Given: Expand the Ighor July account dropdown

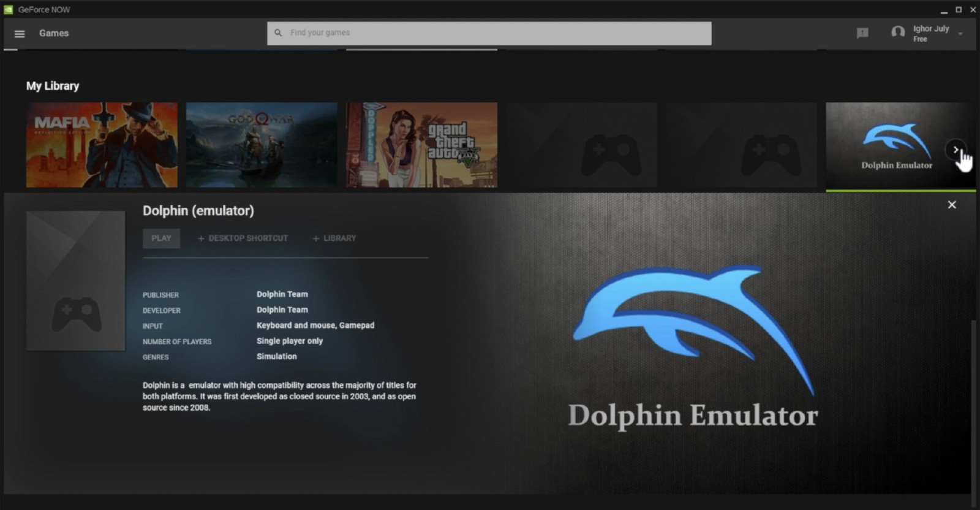Looking at the screenshot, I should [x=960, y=34].
